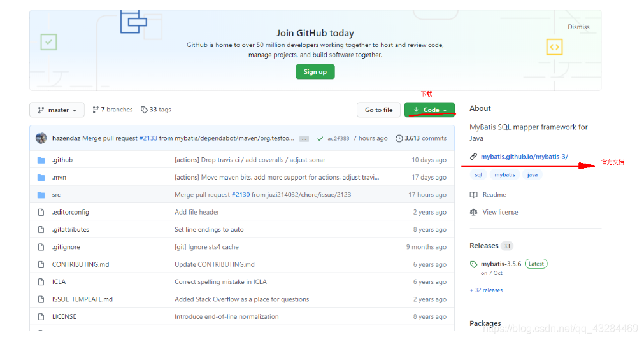Open the src folder name
Screen dimensions: 644x340
[x=56, y=195]
